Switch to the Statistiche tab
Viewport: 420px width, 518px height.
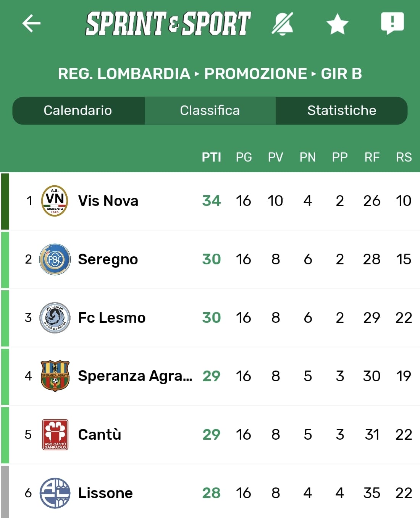coord(342,110)
